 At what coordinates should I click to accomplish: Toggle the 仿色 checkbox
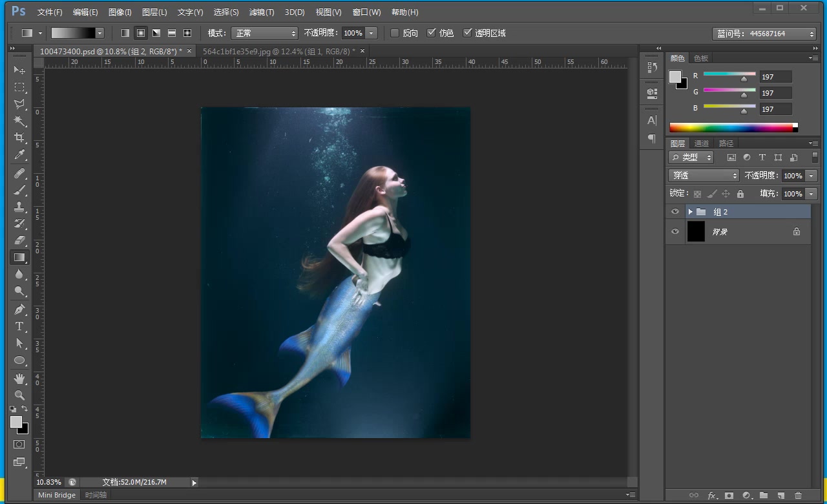432,33
